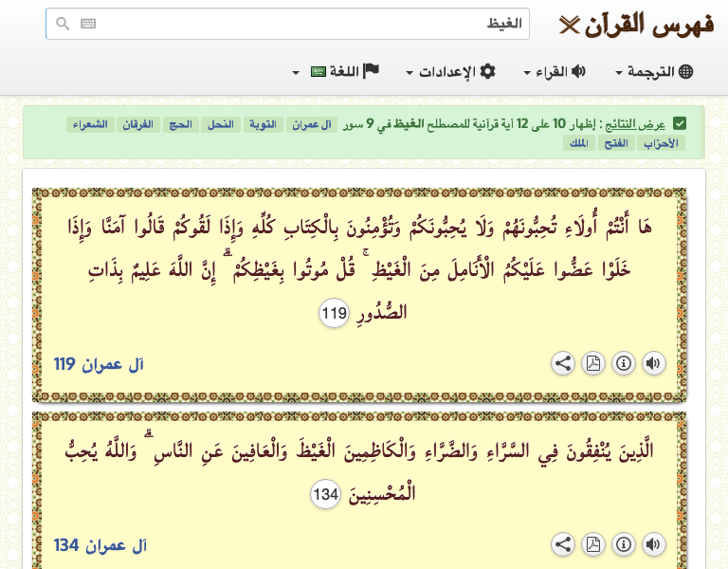Click the فهرس القرآن site logo
The height and width of the screenshot is (569, 728).
[637, 24]
